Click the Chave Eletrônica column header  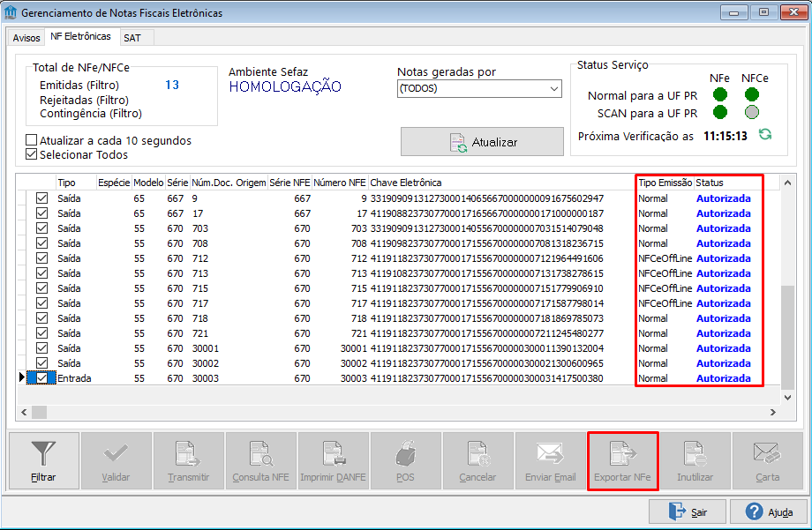pos(502,183)
